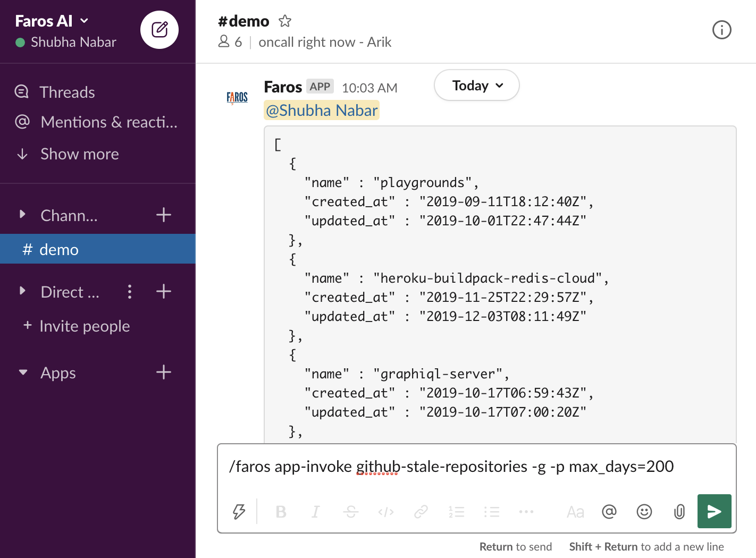Screen dimensions: 756x558
Task: Toggle italic formatting
Action: click(316, 512)
